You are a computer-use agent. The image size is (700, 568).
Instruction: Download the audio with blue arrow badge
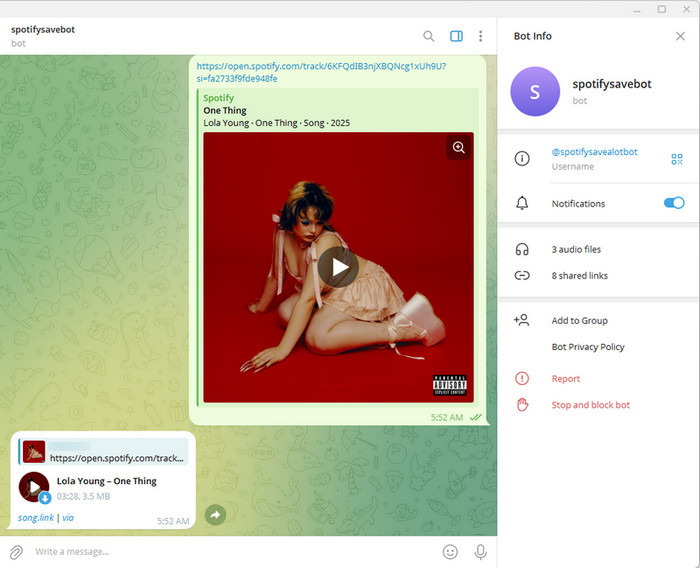[x=45, y=497]
